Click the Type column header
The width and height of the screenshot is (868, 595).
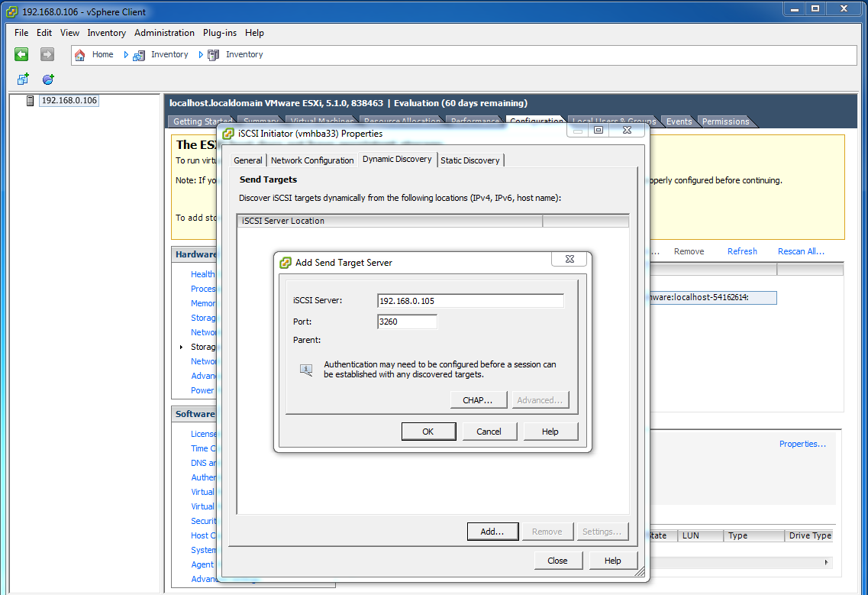coord(754,535)
